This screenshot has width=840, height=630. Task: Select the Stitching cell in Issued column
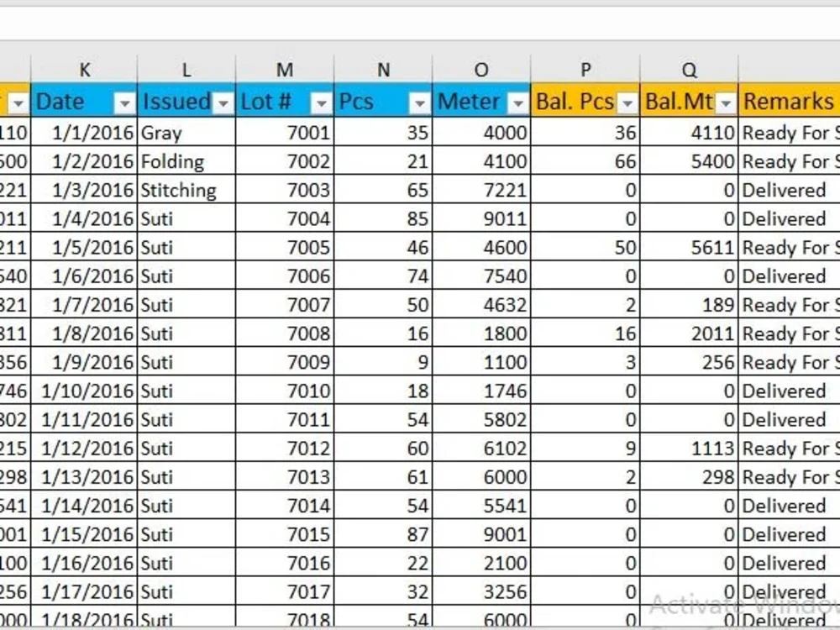pos(186,190)
